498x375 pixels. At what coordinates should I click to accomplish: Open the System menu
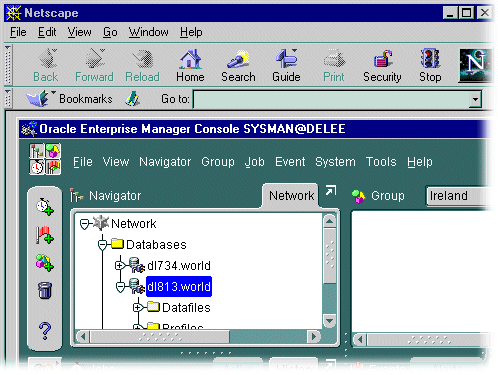[335, 162]
